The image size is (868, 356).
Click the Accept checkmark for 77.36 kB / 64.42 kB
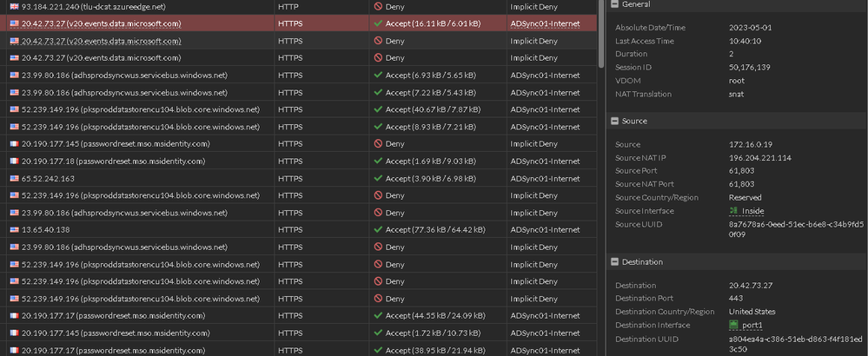pos(378,229)
